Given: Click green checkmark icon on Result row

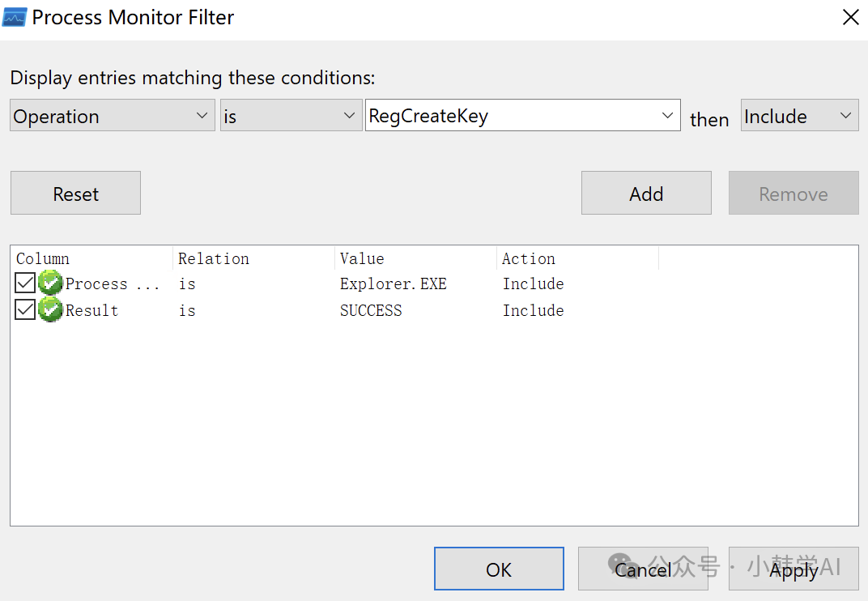Looking at the screenshot, I should (x=50, y=310).
